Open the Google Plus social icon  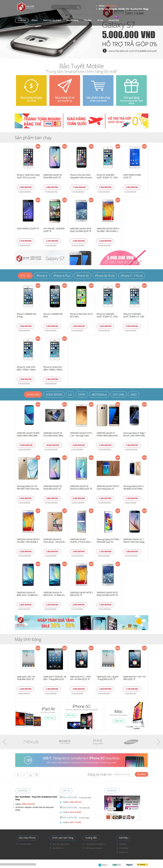24,774
